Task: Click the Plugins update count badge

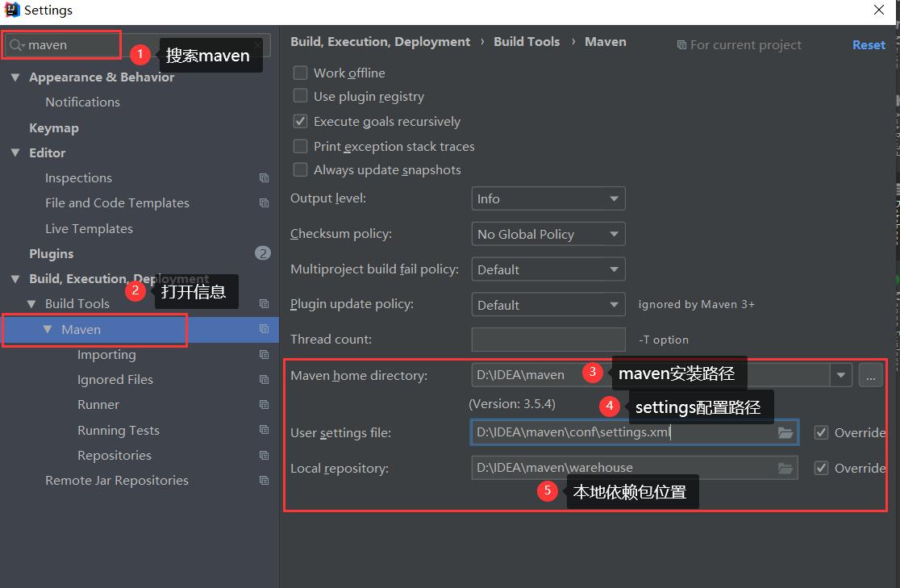Action: coord(263,253)
